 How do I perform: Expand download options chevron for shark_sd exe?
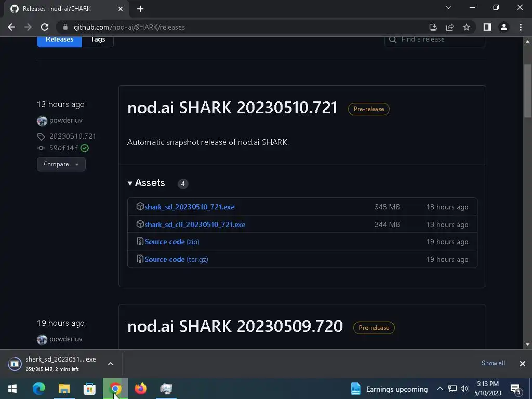pos(111,364)
